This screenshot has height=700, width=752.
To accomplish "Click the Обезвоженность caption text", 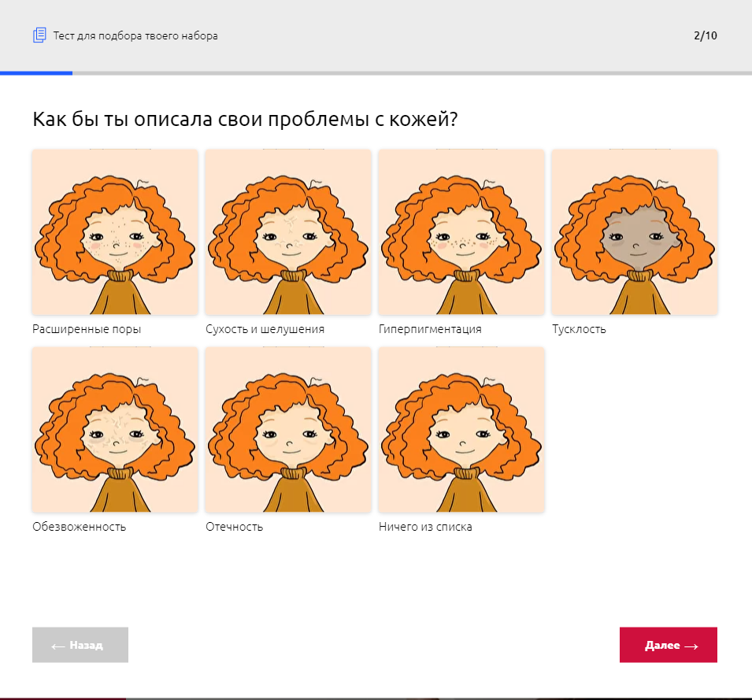I will click(79, 527).
